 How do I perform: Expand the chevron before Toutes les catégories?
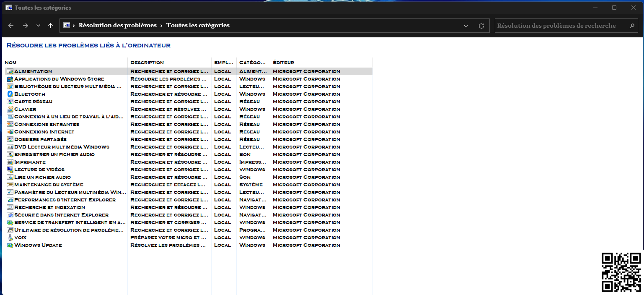click(161, 26)
